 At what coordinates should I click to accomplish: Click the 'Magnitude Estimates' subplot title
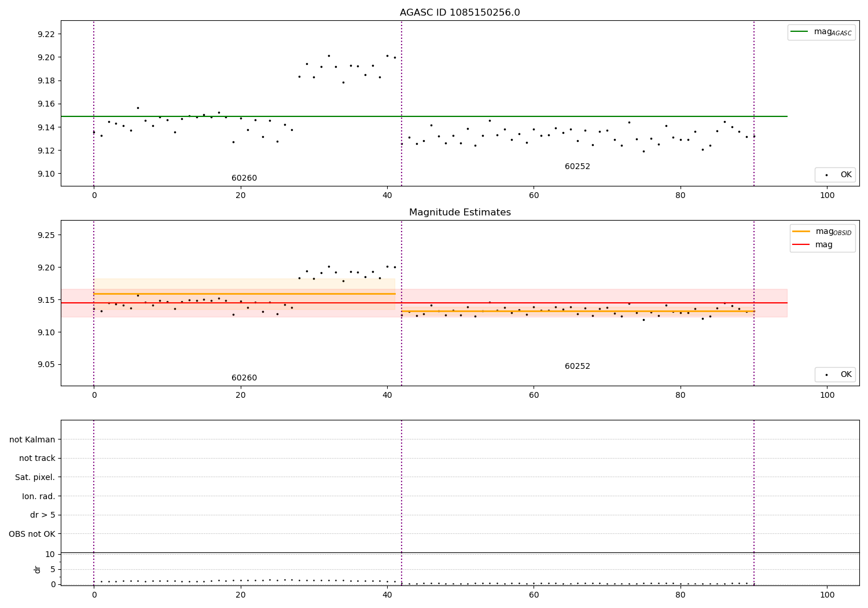tap(459, 213)
